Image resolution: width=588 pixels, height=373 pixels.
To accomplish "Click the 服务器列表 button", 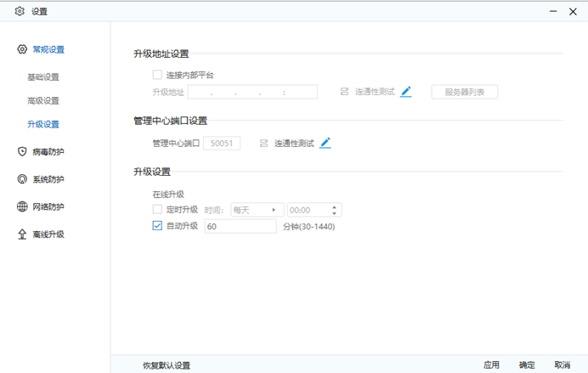I will [x=464, y=92].
